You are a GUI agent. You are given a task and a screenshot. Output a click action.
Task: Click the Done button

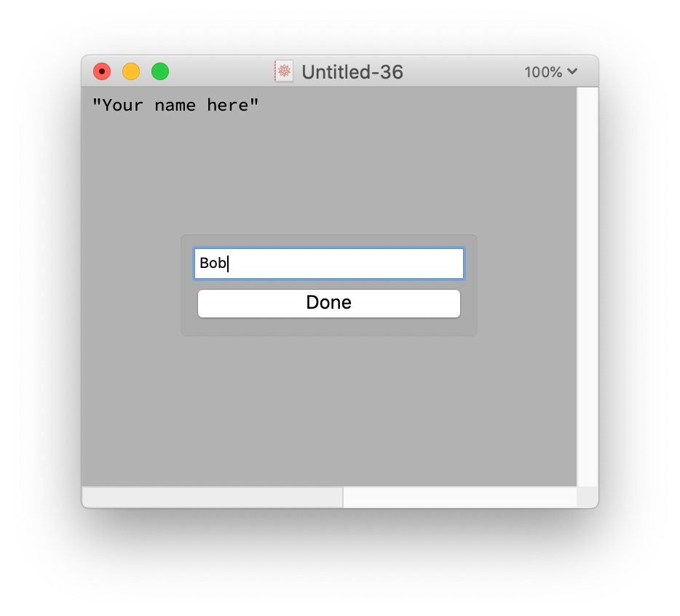click(329, 303)
